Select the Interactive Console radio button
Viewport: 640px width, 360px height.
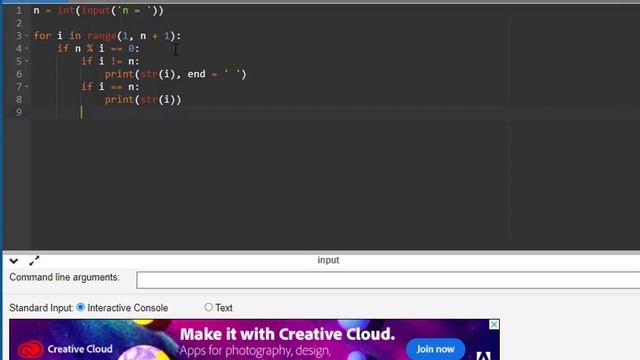click(x=81, y=307)
